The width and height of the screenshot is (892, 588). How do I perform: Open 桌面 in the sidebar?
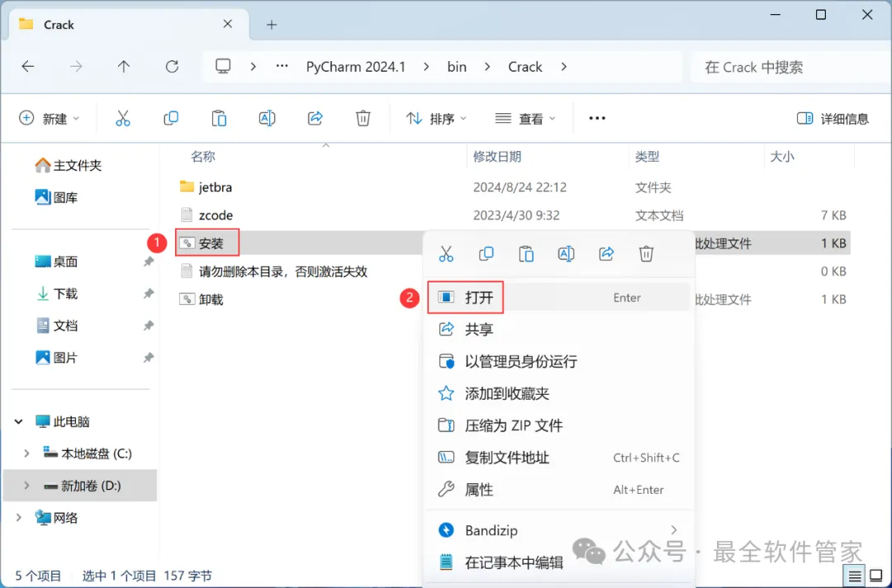(x=56, y=262)
